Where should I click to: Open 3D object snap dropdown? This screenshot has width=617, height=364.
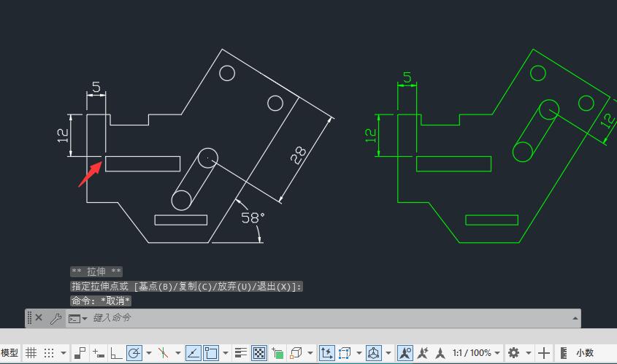tap(310, 353)
